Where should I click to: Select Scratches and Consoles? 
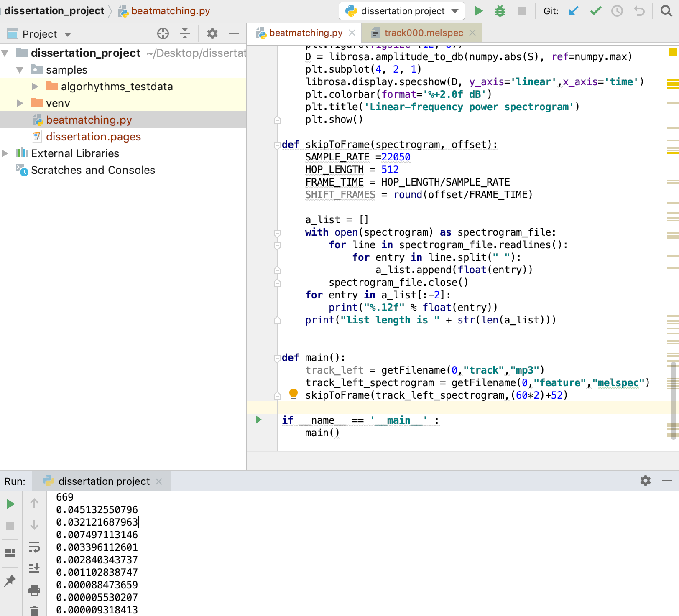(123, 170)
